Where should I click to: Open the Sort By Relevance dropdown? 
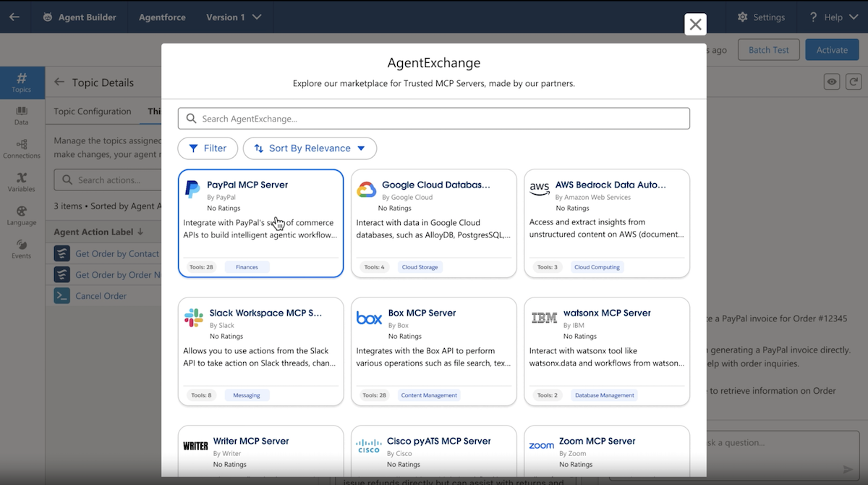point(310,148)
